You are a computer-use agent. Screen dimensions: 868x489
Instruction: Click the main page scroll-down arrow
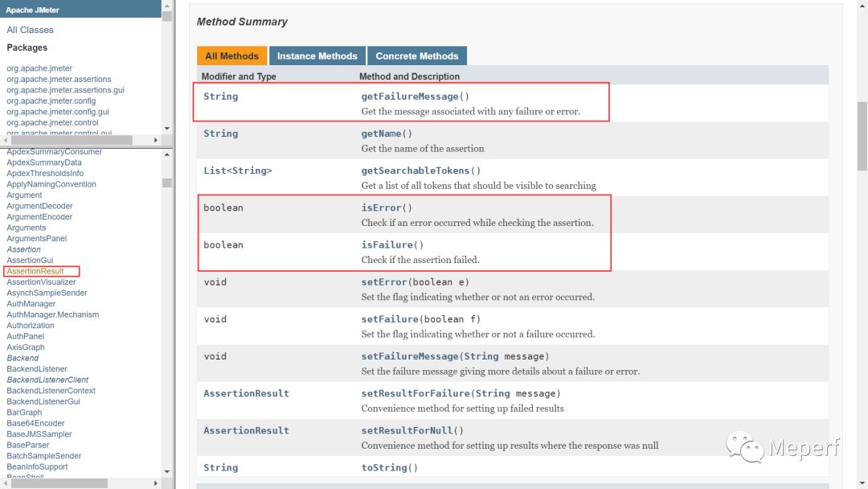(862, 483)
